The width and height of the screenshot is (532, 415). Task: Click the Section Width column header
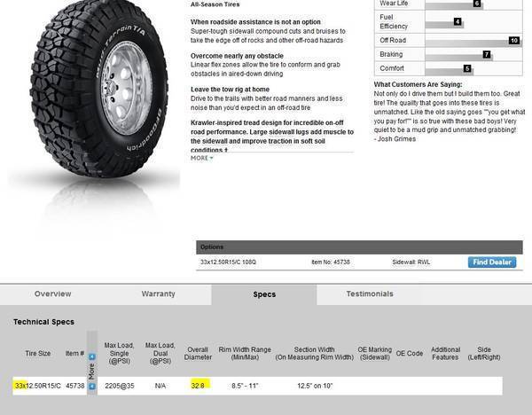pos(314,353)
